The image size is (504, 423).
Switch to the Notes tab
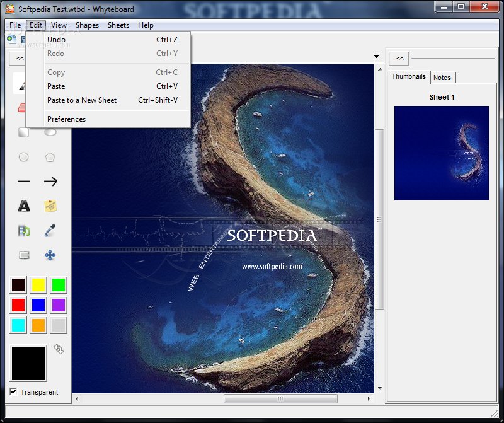point(442,78)
